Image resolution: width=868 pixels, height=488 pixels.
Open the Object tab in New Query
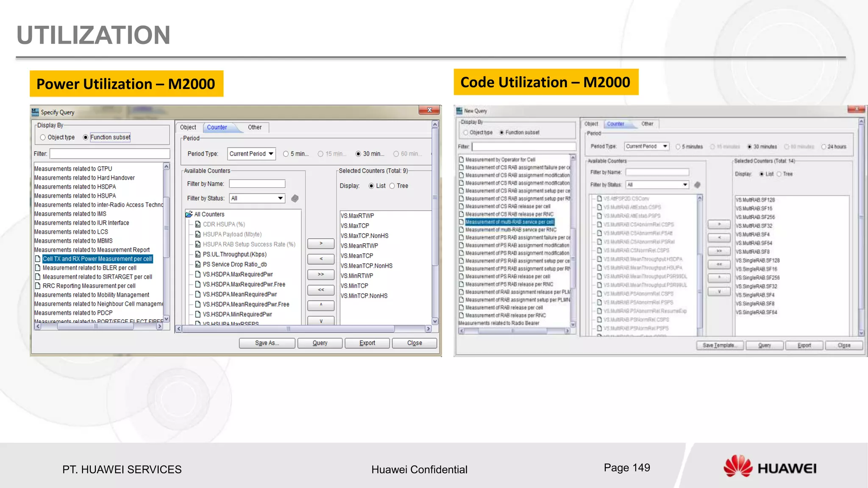591,124
